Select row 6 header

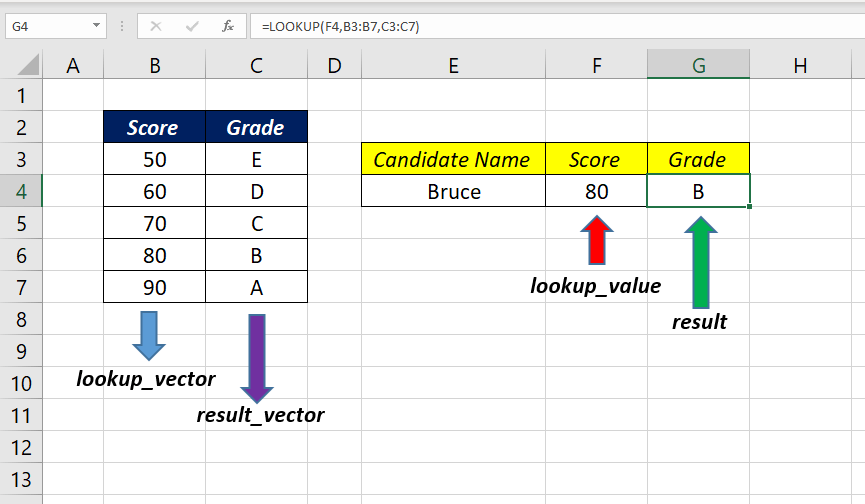[x=21, y=255]
